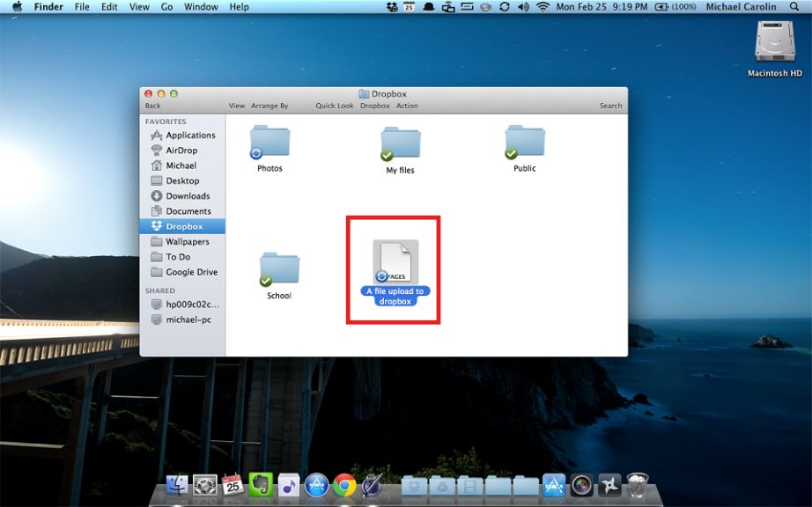Open the Finder File menu
The height and width of the screenshot is (507, 812).
click(81, 7)
